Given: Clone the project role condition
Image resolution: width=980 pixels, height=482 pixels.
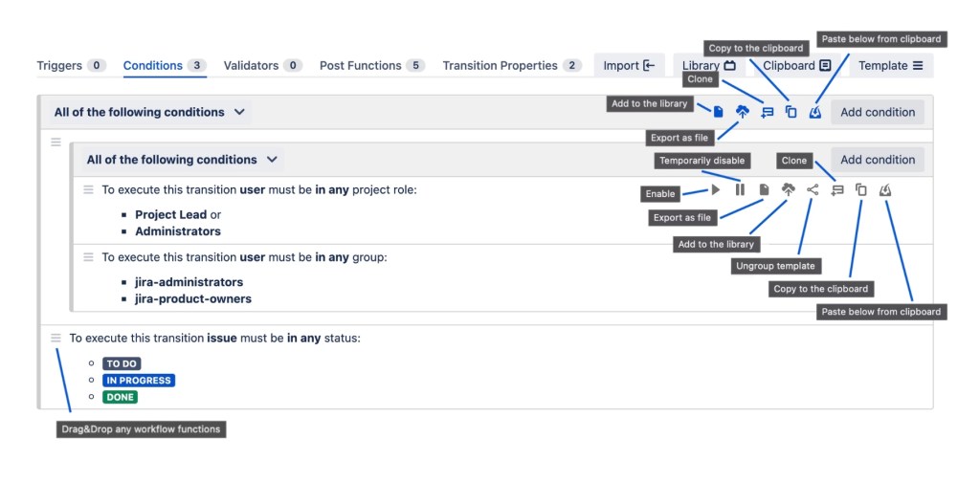Looking at the screenshot, I should [x=837, y=189].
